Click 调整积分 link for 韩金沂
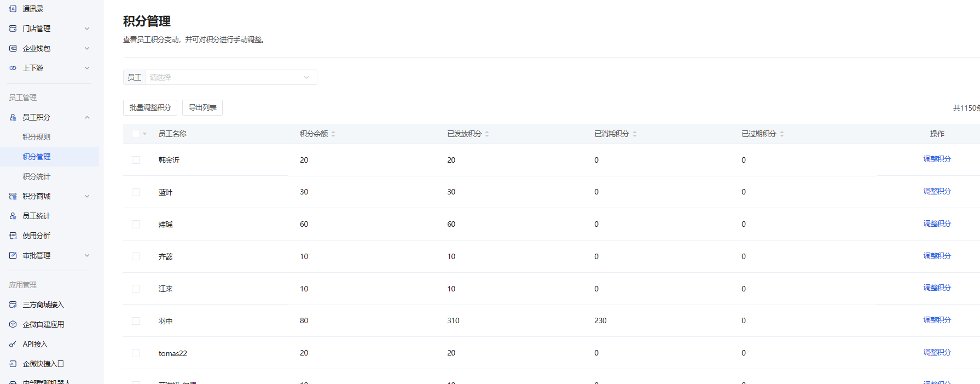This screenshot has width=980, height=384. click(937, 159)
